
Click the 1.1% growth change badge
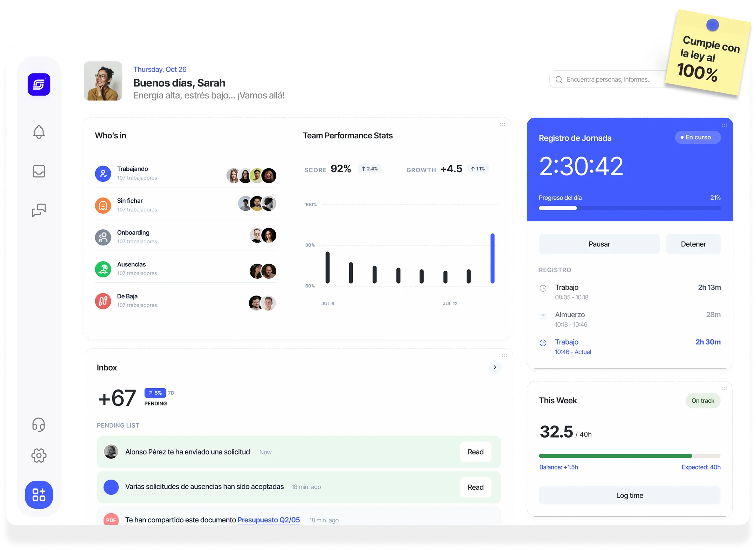pos(478,169)
